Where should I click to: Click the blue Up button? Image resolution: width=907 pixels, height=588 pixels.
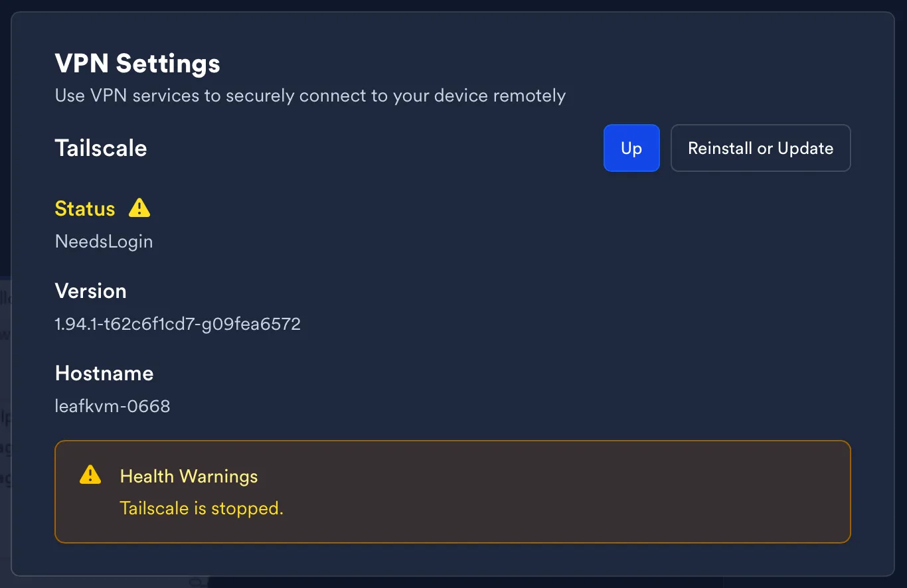coord(631,148)
